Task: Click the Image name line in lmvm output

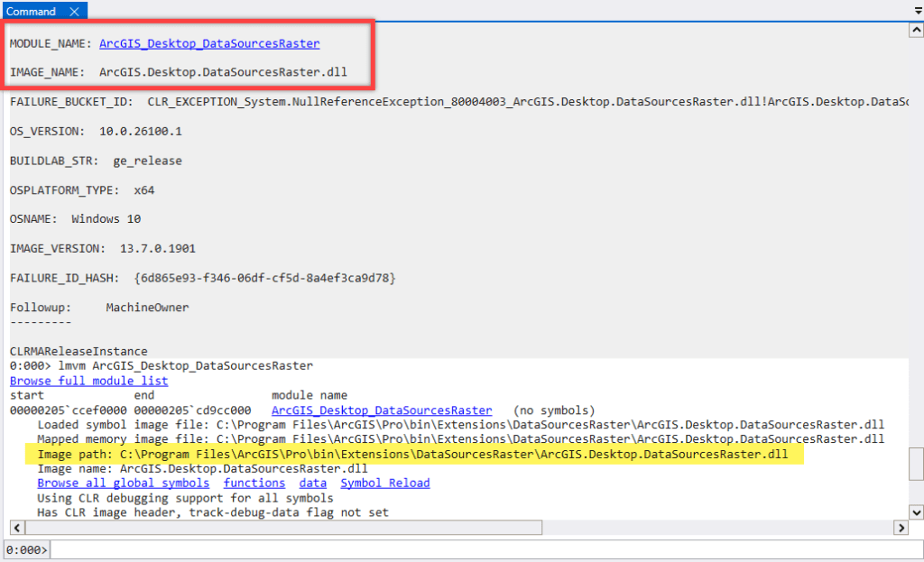Action: click(x=202, y=469)
